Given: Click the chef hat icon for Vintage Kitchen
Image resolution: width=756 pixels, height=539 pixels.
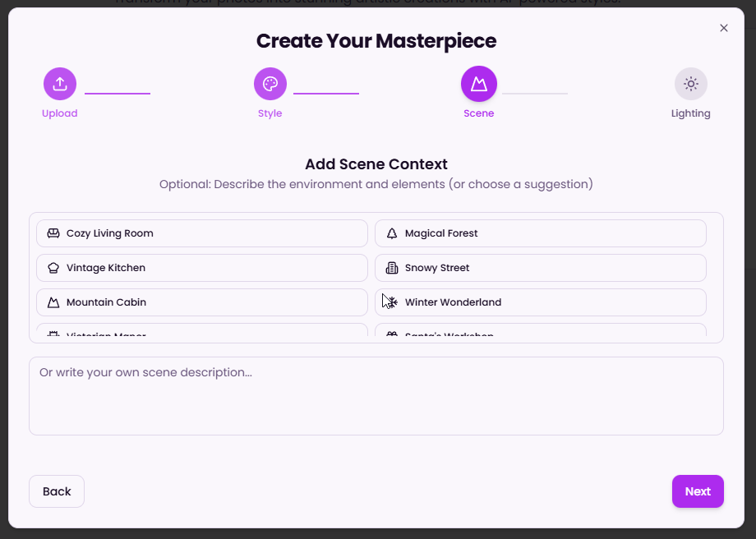Looking at the screenshot, I should tap(53, 268).
